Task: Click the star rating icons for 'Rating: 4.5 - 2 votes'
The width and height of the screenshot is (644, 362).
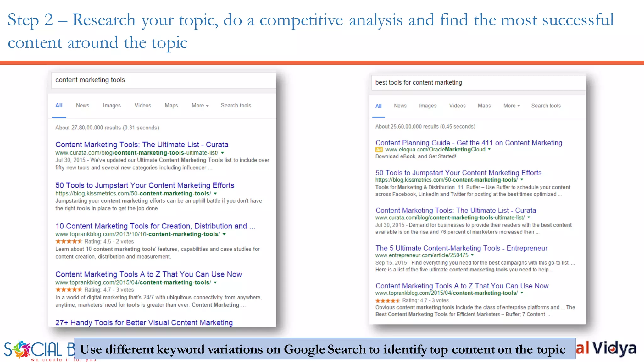Action: coord(69,241)
